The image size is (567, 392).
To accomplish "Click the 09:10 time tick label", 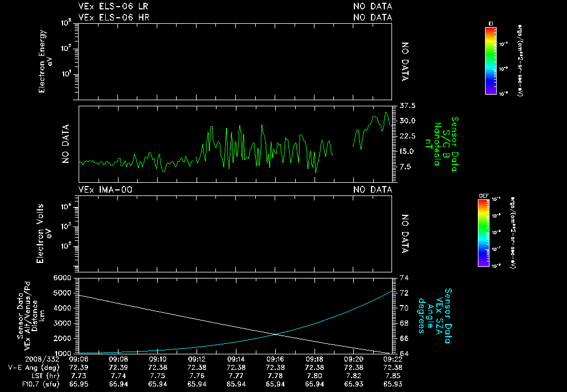I will point(157,359).
